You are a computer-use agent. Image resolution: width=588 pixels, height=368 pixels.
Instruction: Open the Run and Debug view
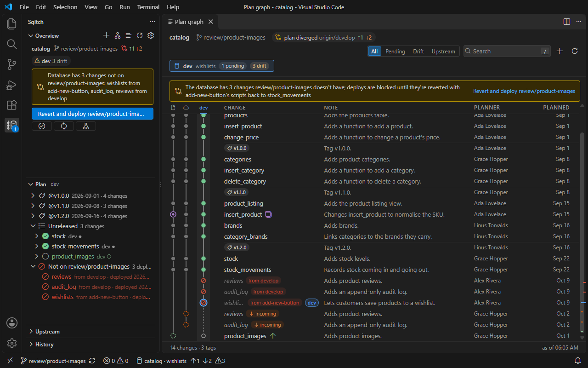12,85
